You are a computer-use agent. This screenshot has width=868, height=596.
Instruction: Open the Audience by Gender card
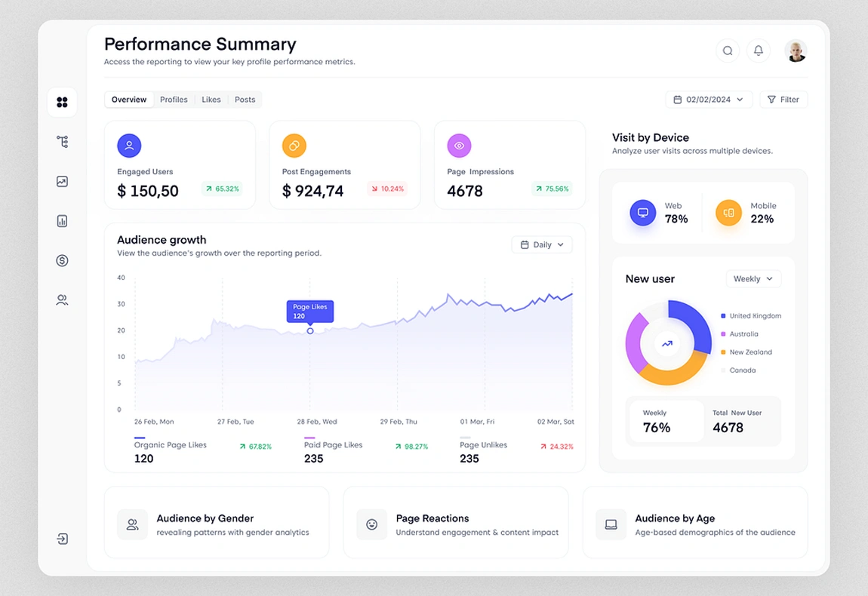(216, 524)
